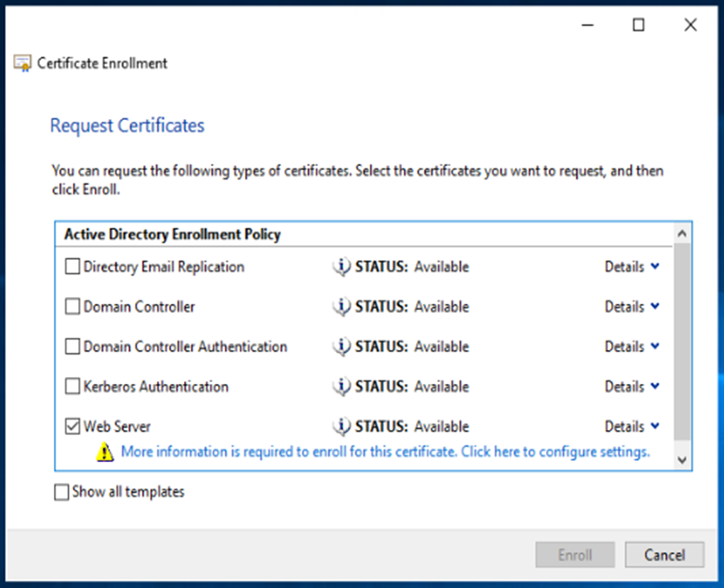Toggle the Show all templates checkbox
Image resolution: width=724 pixels, height=588 pixels.
point(62,492)
